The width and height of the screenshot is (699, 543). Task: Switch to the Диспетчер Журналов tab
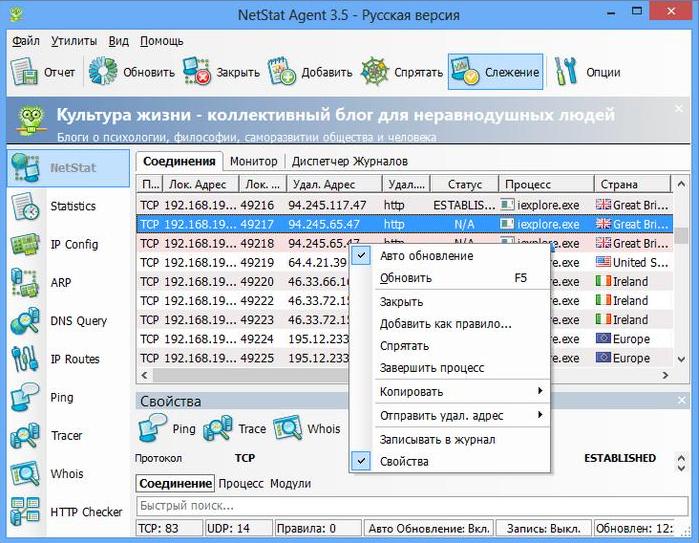(x=350, y=161)
